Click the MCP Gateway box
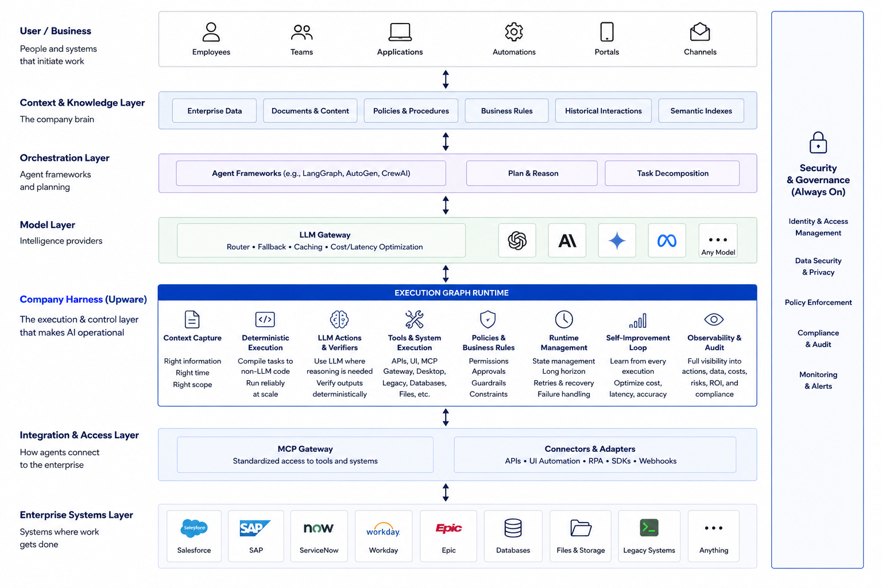The width and height of the screenshot is (882, 588). tap(305, 455)
